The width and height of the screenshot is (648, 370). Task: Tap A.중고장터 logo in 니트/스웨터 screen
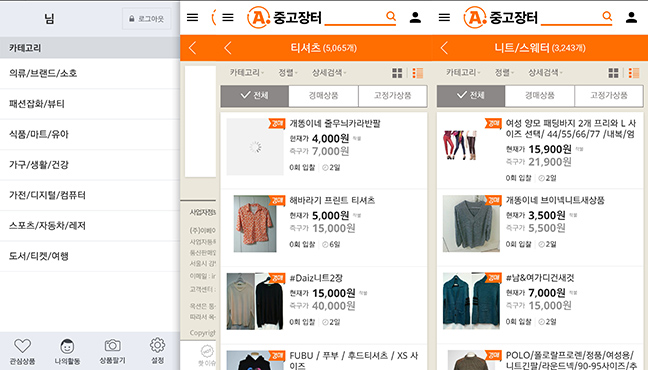[500, 17]
